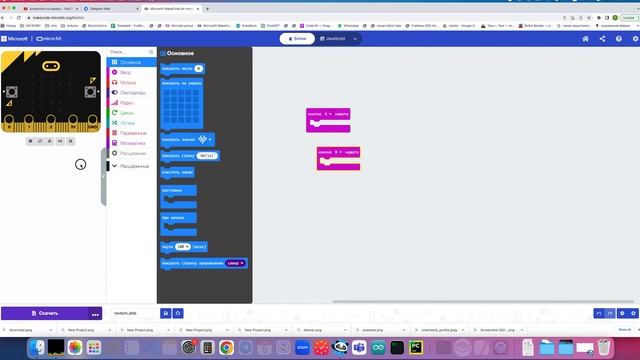The image size is (640, 360).
Task: Redo the workspace change
Action: click(x=610, y=313)
